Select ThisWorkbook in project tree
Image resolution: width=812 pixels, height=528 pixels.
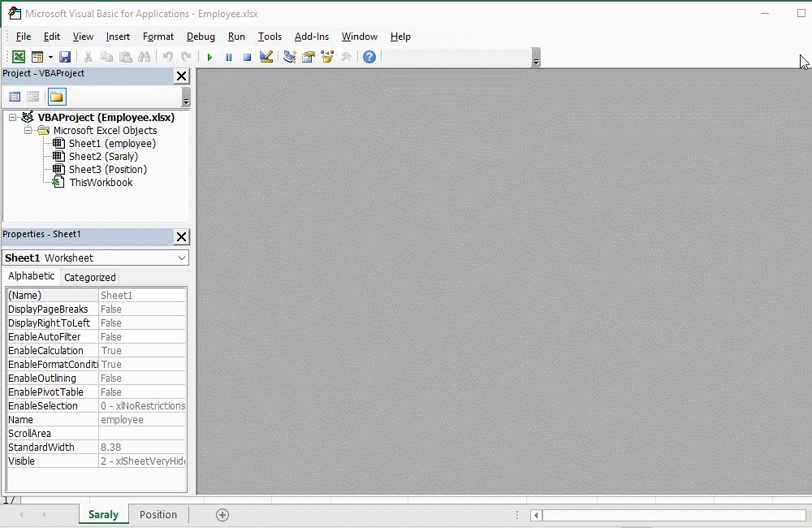101,183
